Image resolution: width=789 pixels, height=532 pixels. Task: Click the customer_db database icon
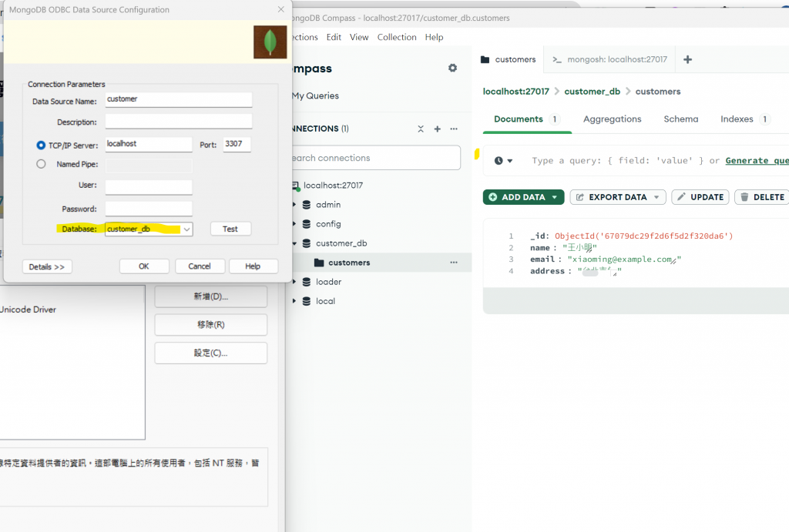point(307,243)
